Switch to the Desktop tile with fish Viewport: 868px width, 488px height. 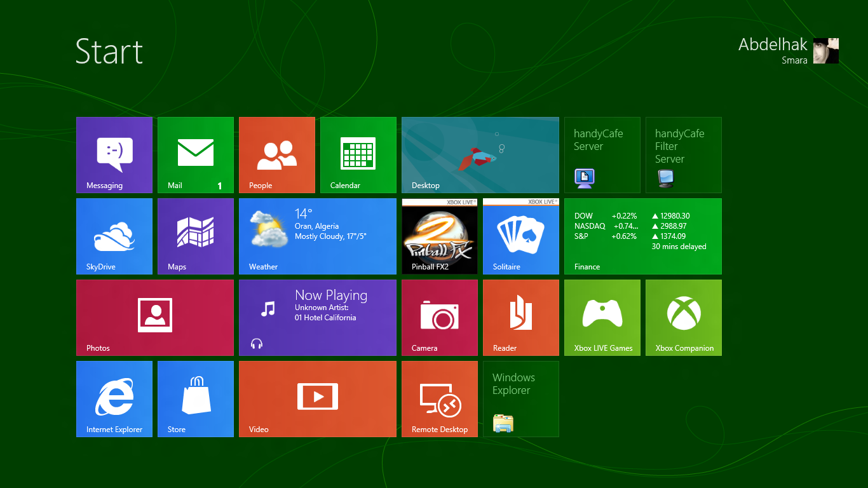click(480, 155)
